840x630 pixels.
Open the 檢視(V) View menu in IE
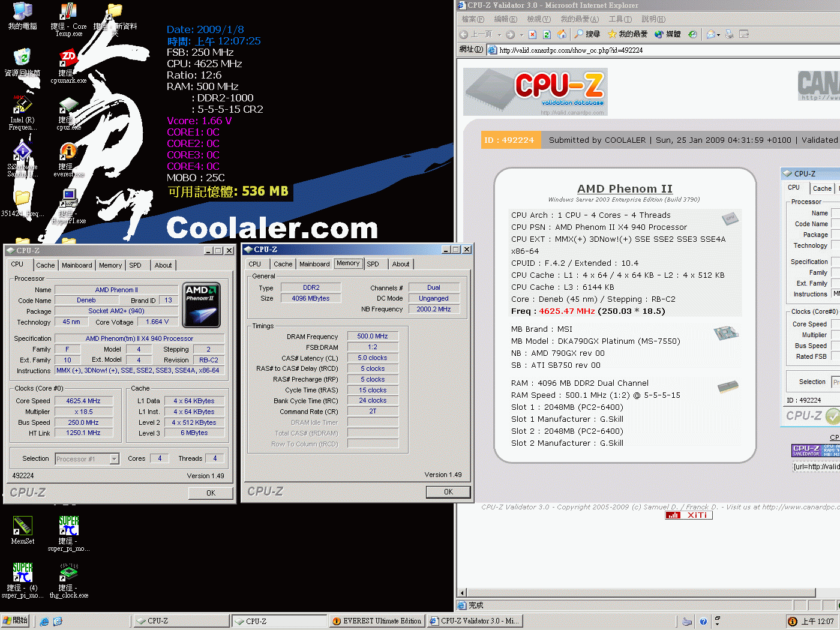pyautogui.click(x=538, y=19)
